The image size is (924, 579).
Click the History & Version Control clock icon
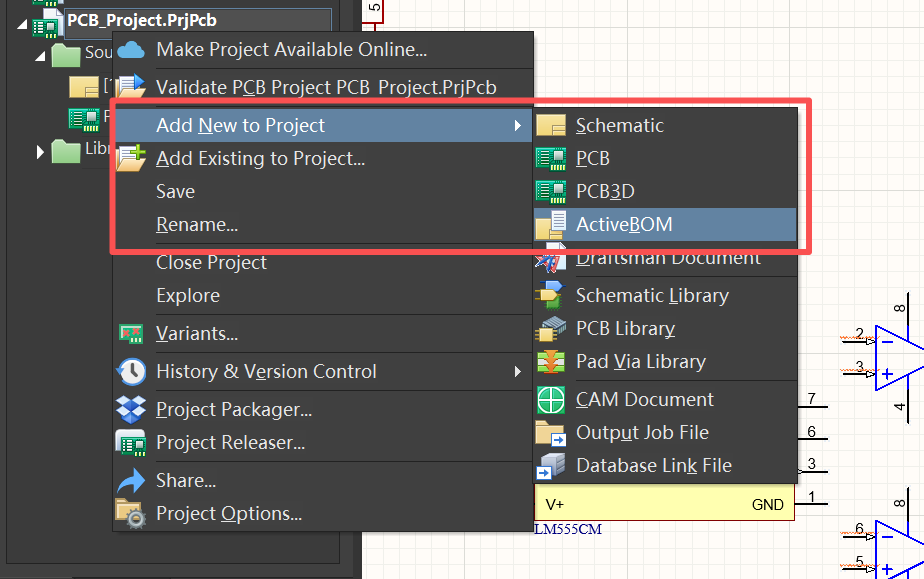131,372
